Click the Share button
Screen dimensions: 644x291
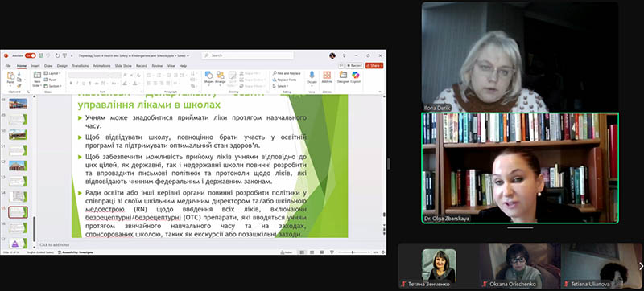374,66
